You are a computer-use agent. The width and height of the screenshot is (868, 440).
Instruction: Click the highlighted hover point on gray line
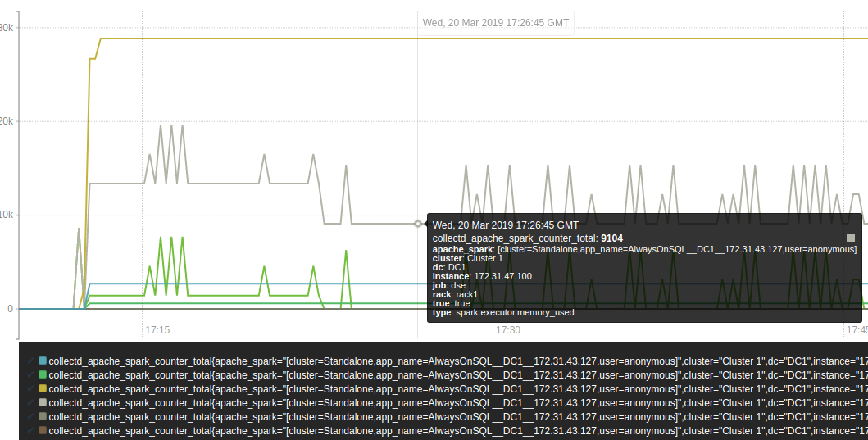click(418, 224)
